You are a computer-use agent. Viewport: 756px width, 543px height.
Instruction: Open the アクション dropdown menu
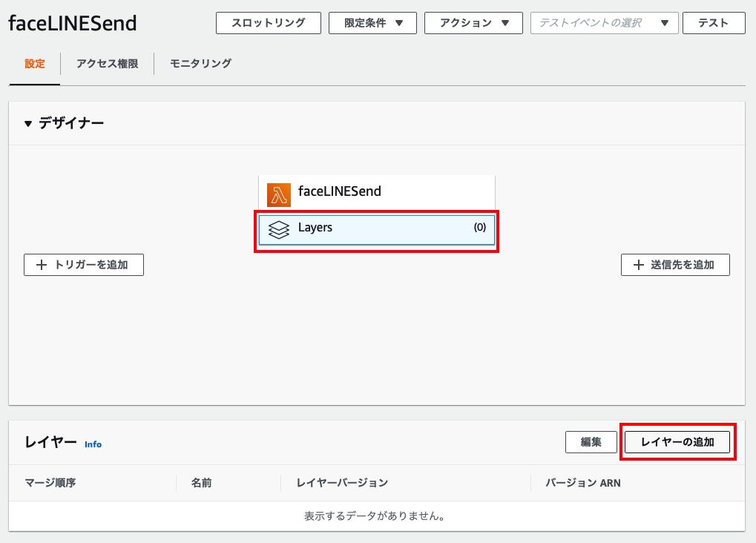pos(473,23)
